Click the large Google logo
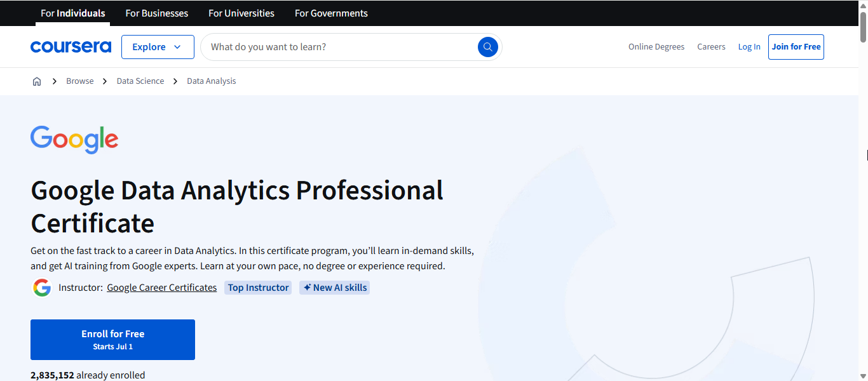The width and height of the screenshot is (868, 381). pos(74,140)
